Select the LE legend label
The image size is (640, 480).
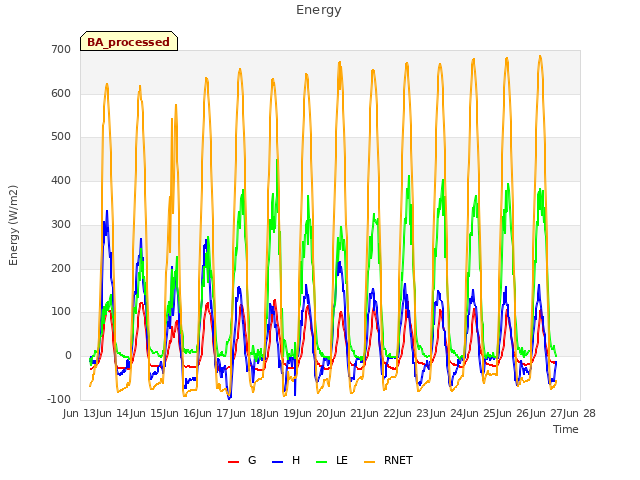(342, 460)
